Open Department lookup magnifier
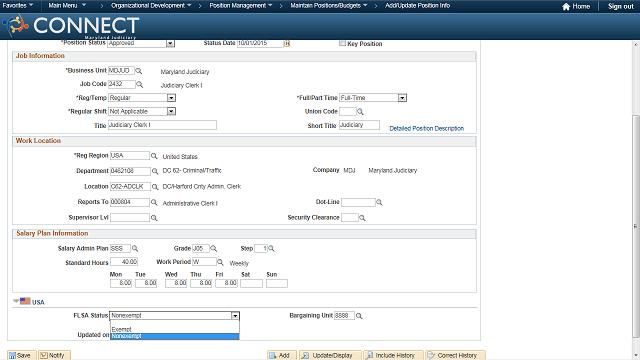The width and height of the screenshot is (640, 360). coord(155,171)
